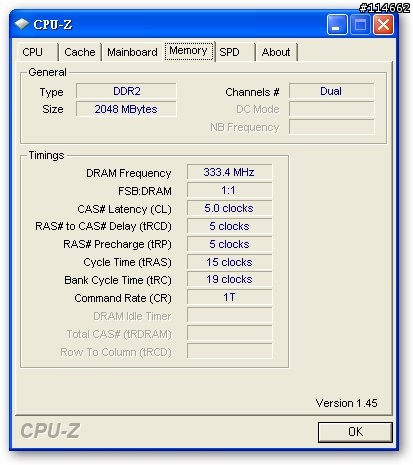The width and height of the screenshot is (413, 465).
Task: Open the SPD tab
Action: 235,52
